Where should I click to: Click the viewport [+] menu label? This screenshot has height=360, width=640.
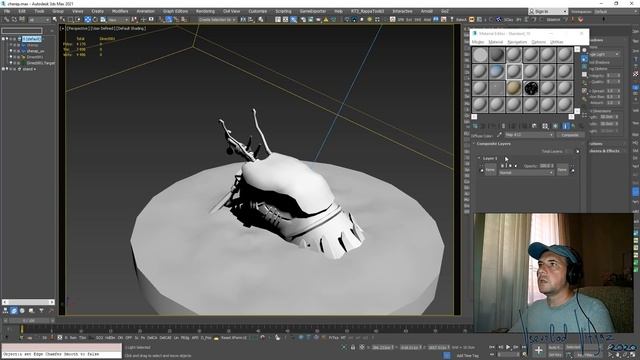point(62,29)
